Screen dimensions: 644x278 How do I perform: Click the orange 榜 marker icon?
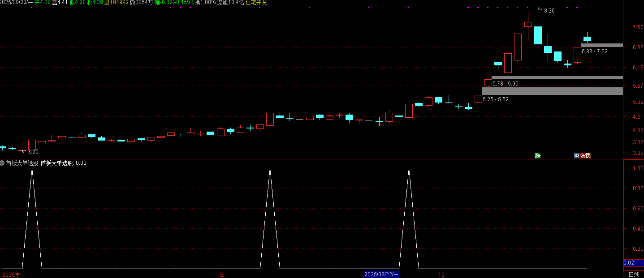(588, 156)
